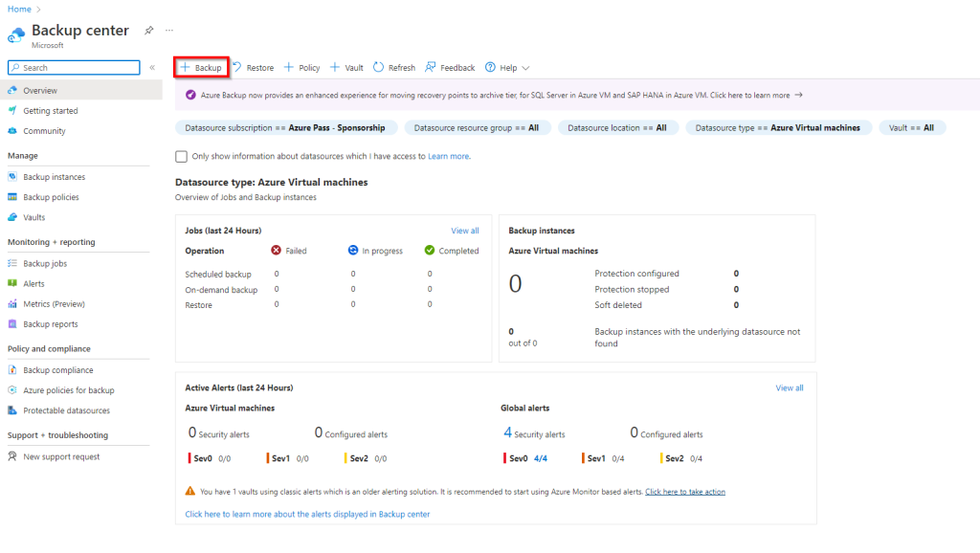Open the Community page
This screenshot has width=980, height=553.
click(x=44, y=130)
